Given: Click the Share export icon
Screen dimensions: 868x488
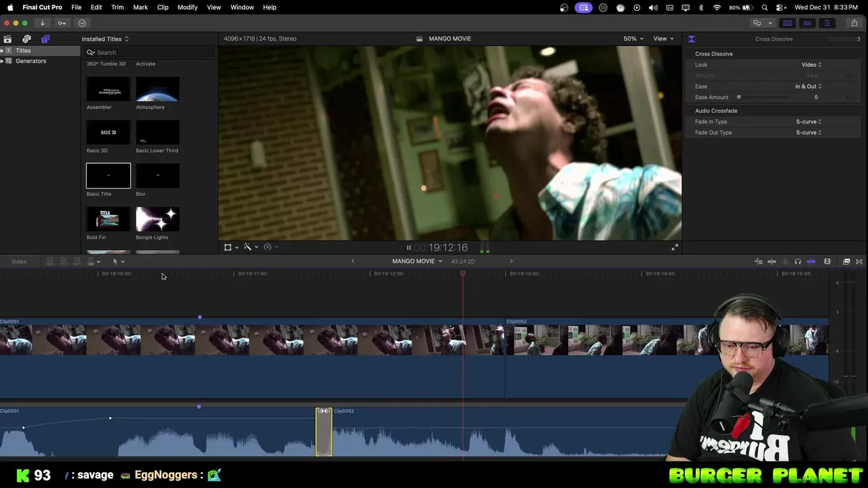Looking at the screenshot, I should pyautogui.click(x=854, y=23).
